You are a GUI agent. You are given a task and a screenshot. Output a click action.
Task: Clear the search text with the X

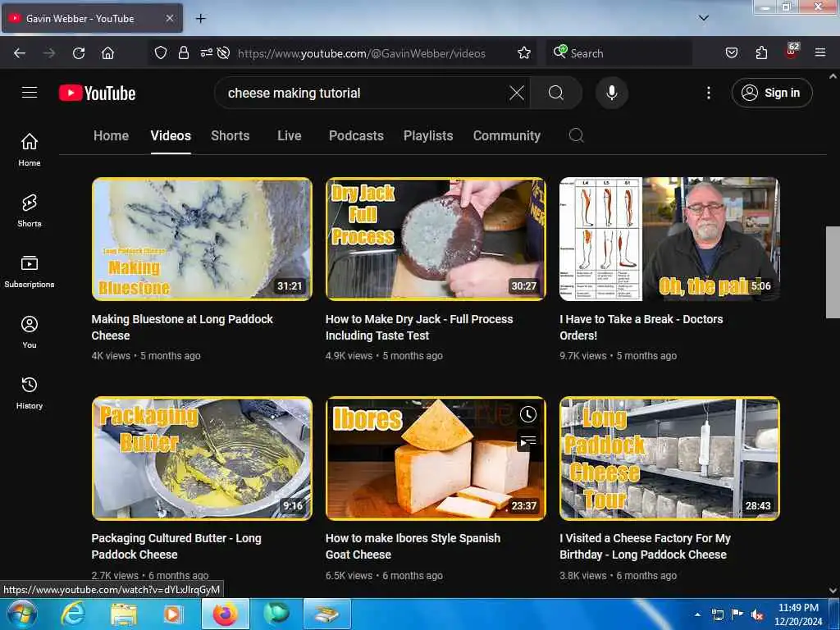click(517, 93)
